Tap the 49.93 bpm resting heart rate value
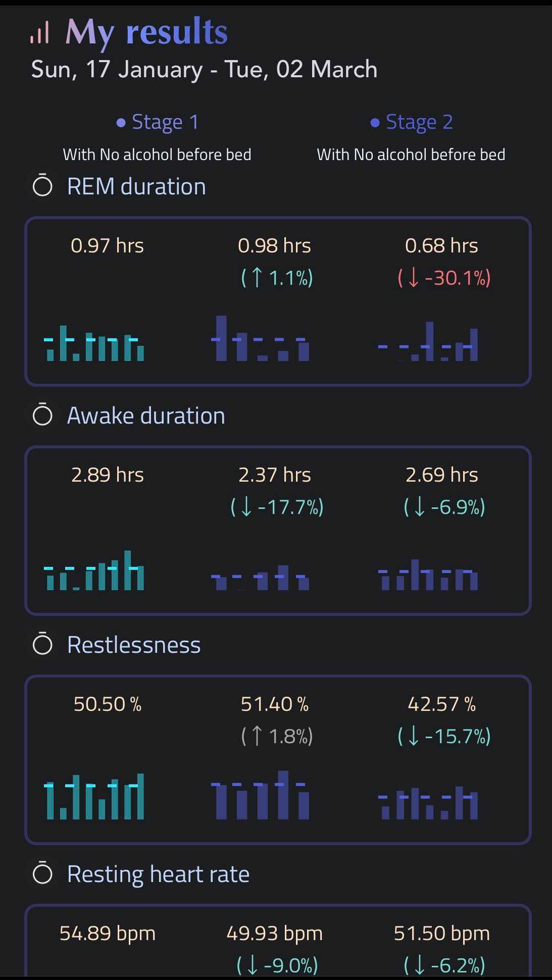552x980 pixels. [274, 933]
